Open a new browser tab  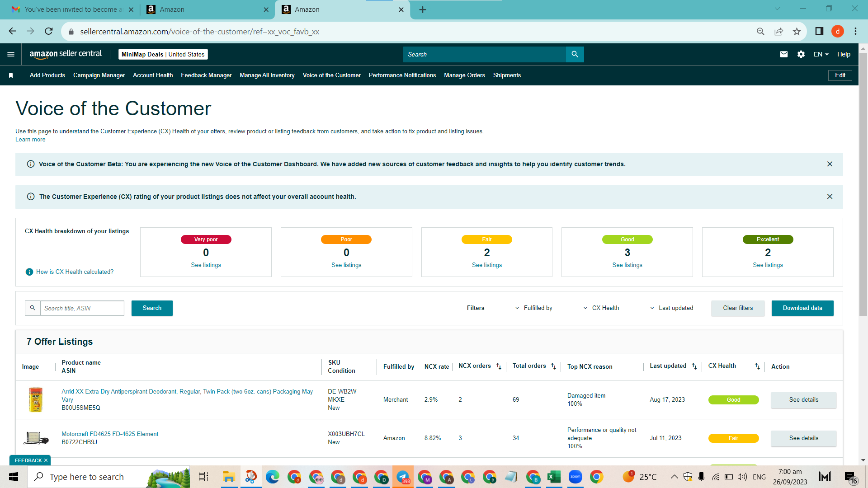tap(423, 9)
